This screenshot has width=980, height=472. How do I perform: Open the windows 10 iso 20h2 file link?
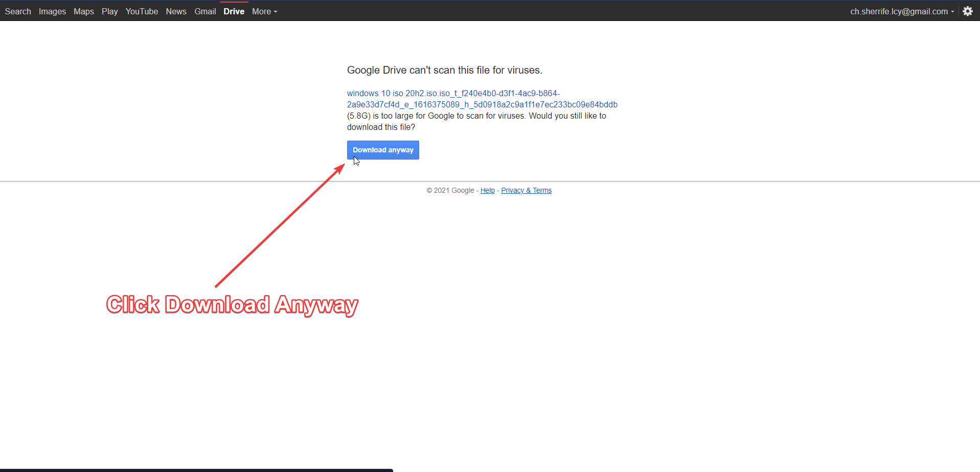tap(453, 94)
